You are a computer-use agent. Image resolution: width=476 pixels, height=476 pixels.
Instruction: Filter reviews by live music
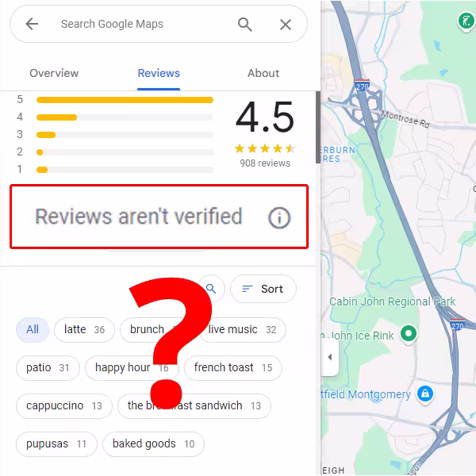[242, 330]
